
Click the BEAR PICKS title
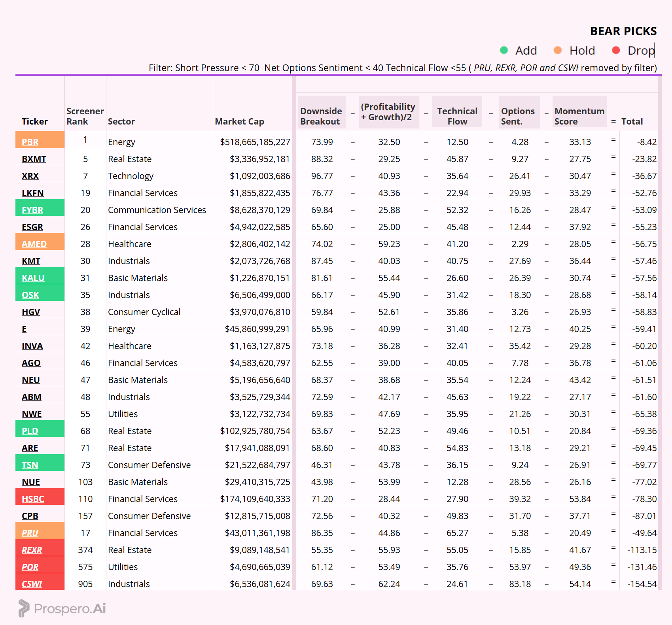click(x=623, y=31)
